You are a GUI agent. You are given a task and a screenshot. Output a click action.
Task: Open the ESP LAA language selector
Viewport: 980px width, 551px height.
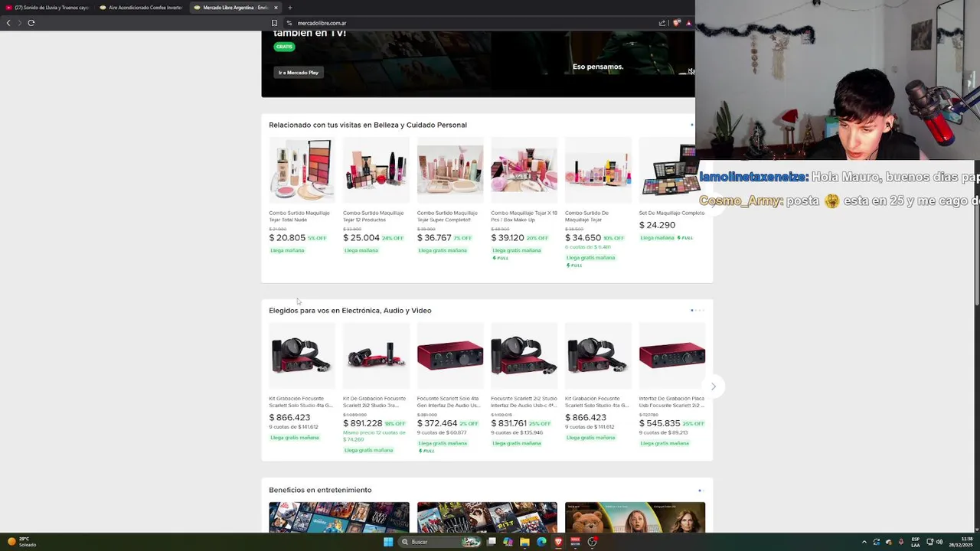pos(916,542)
